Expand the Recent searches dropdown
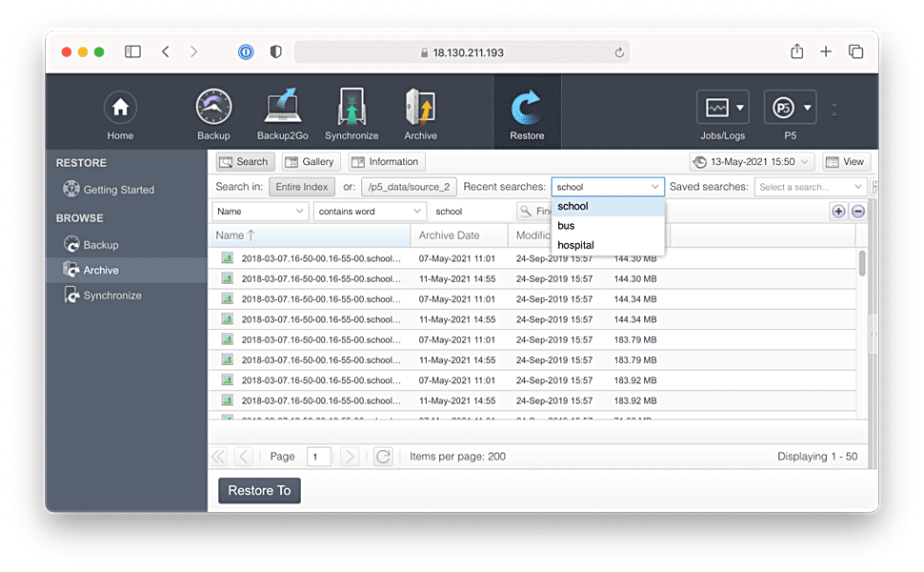This screenshot has width=924, height=572. (x=655, y=187)
